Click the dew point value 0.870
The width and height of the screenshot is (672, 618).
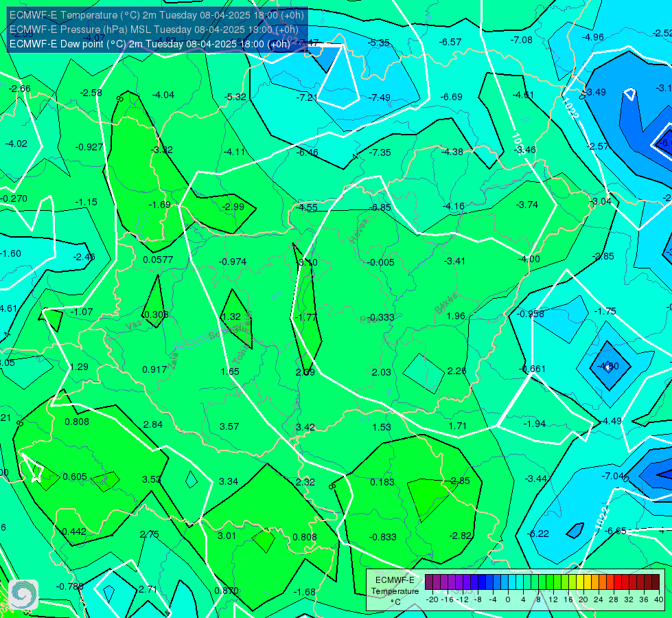227,591
